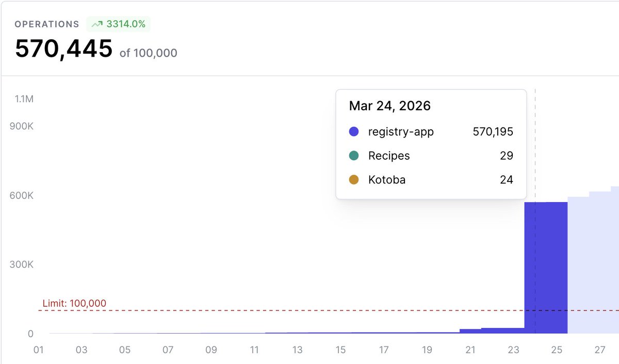This screenshot has height=364, width=619.
Task: Click the Mar 24, 2026 tooltip title
Action: coord(390,106)
